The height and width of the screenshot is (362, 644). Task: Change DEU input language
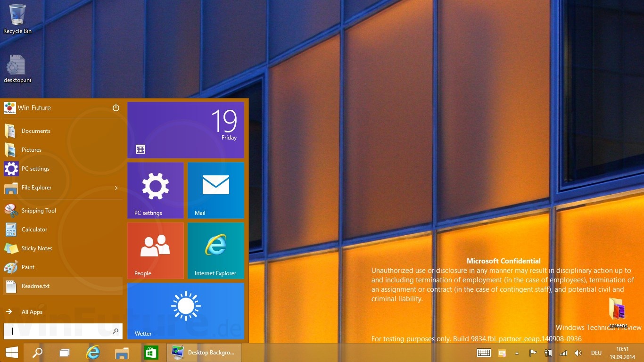pos(596,353)
